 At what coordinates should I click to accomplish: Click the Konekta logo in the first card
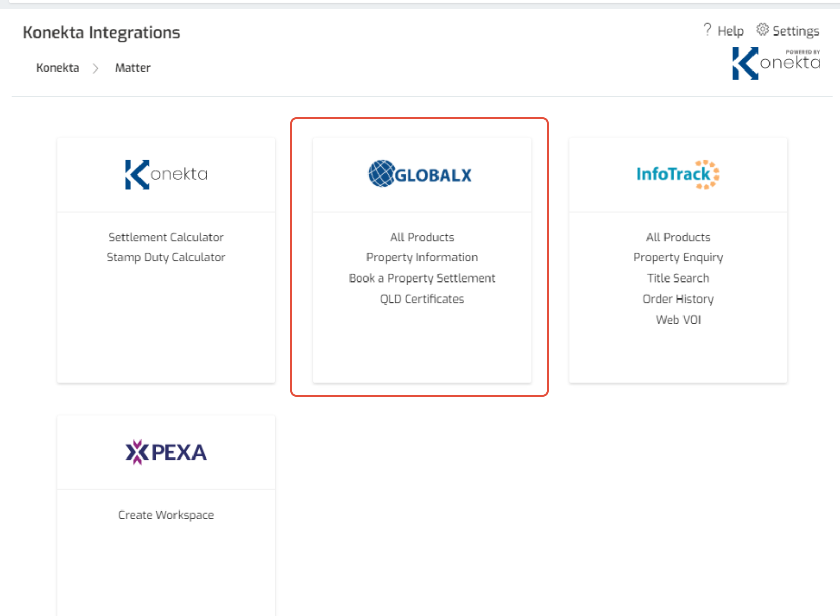coord(166,174)
